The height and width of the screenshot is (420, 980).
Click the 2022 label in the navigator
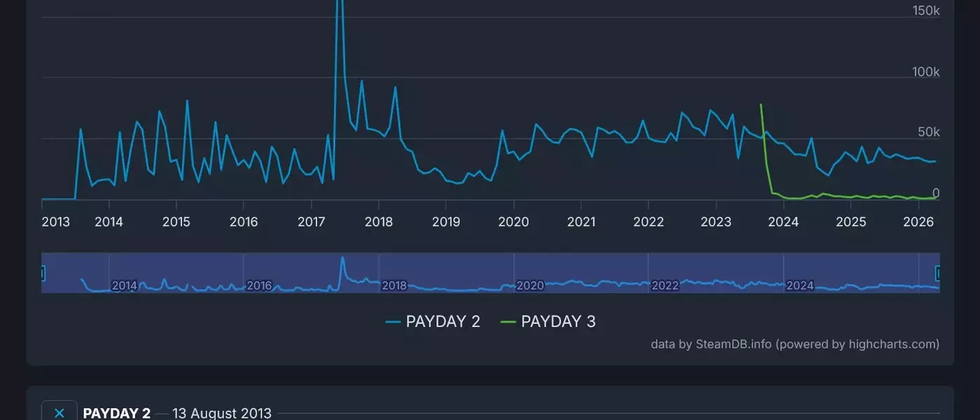point(665,286)
